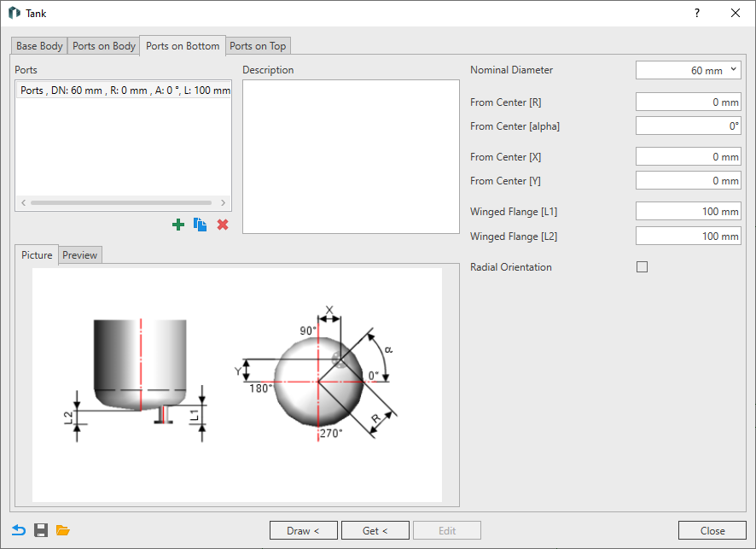Close the window with the title bar X

pos(736,13)
